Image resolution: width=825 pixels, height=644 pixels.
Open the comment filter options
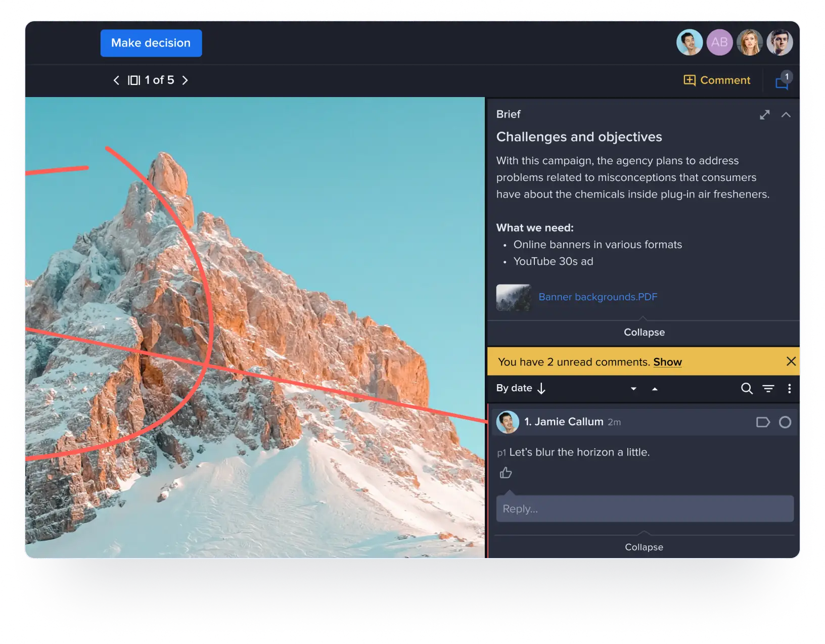click(x=768, y=388)
